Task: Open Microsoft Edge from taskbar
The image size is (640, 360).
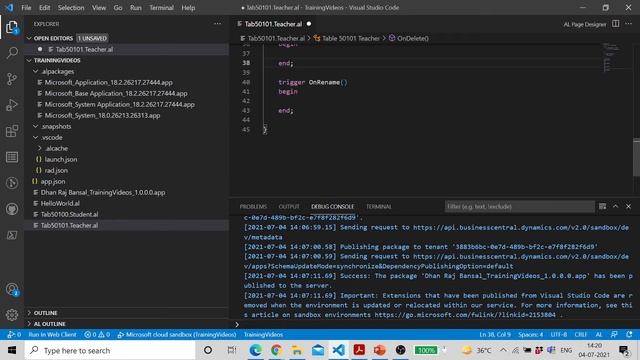Action: [256, 350]
